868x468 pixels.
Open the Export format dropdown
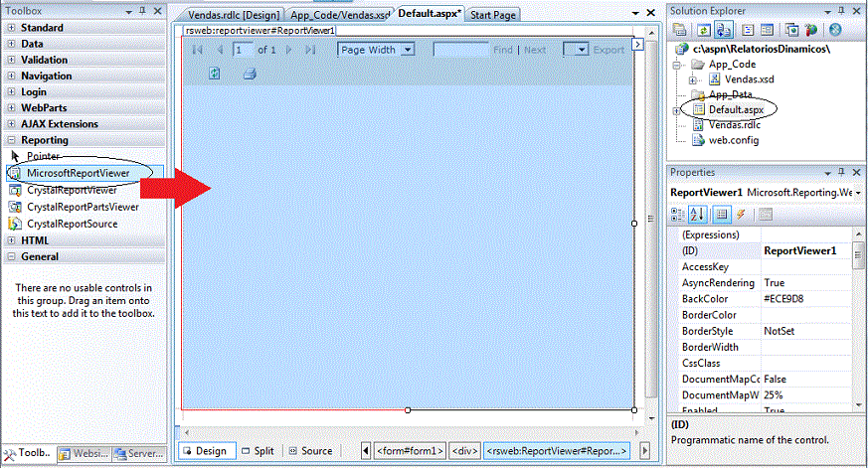click(x=576, y=50)
